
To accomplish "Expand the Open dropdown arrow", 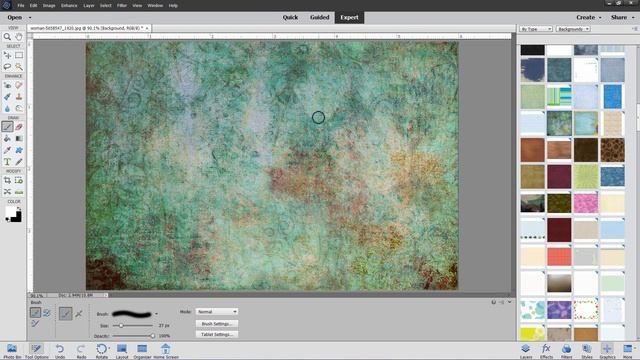I will pyautogui.click(x=30, y=18).
